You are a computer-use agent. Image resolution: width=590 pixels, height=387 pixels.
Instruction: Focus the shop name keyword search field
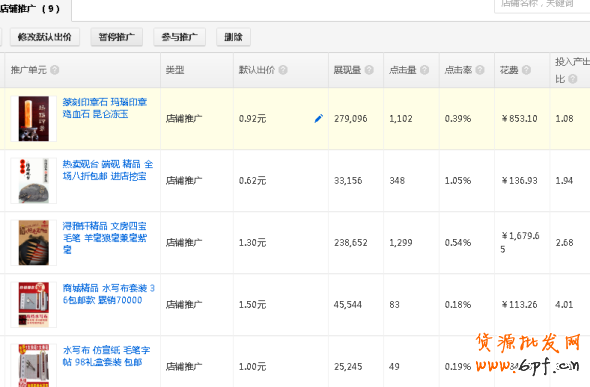tap(542, 5)
